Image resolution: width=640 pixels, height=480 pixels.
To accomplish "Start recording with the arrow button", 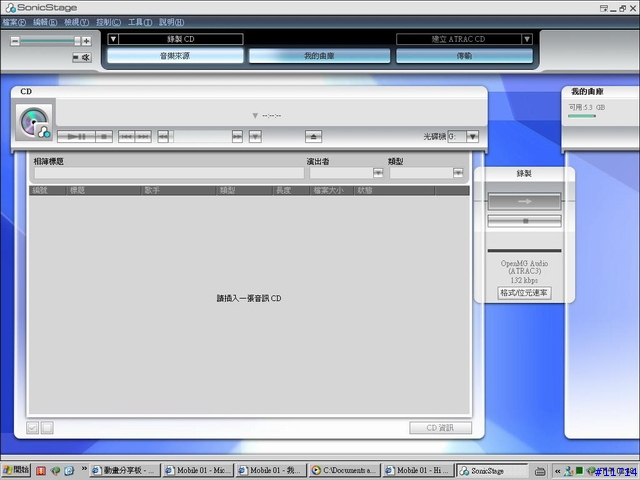I will (x=524, y=201).
